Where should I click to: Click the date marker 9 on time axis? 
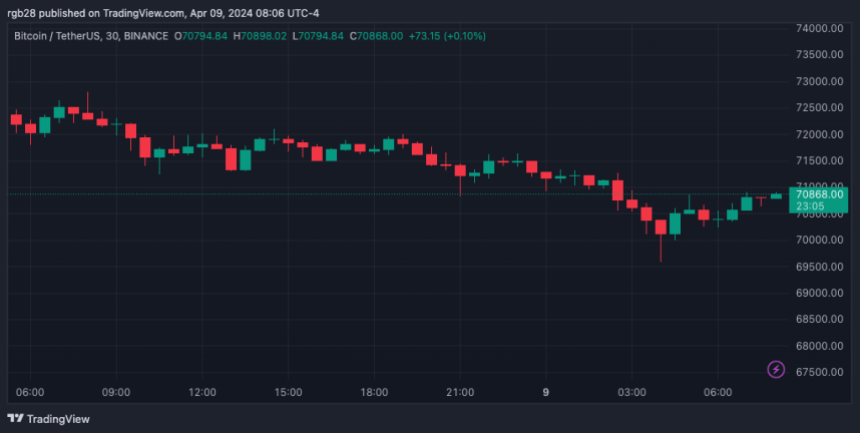click(546, 393)
